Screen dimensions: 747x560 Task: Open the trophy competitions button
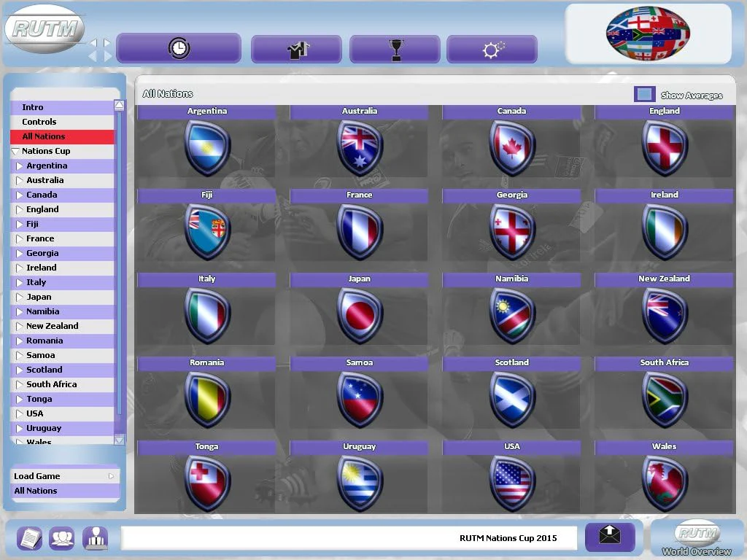tap(395, 49)
